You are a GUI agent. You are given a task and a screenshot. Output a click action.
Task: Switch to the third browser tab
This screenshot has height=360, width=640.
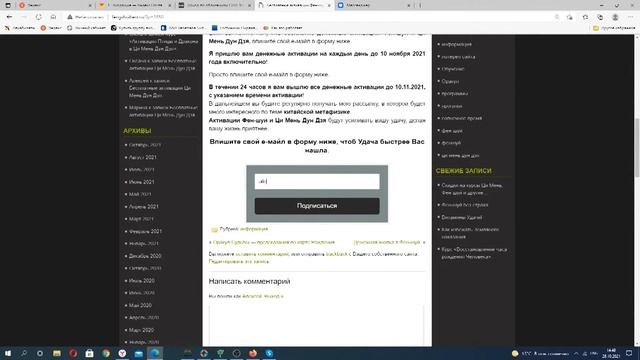tap(215, 5)
